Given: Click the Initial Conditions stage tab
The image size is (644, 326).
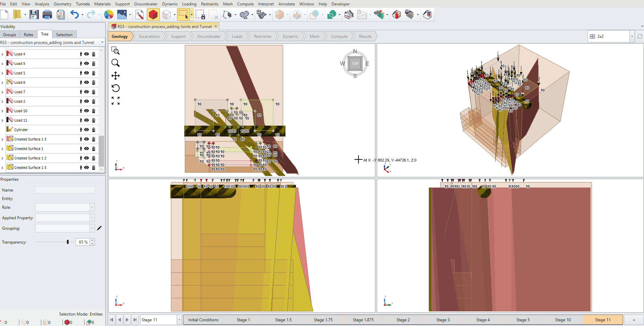Looking at the screenshot, I should point(203,320).
